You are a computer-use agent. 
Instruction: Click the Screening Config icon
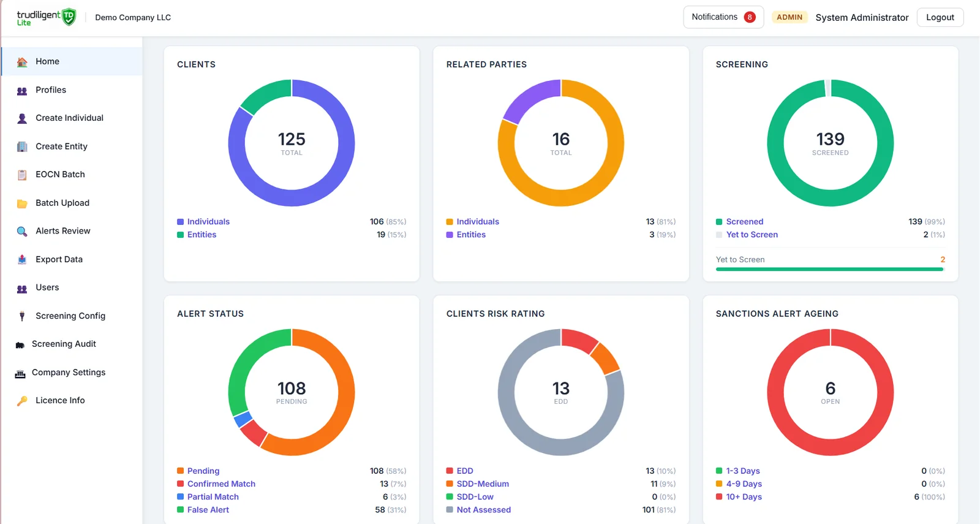click(x=22, y=316)
